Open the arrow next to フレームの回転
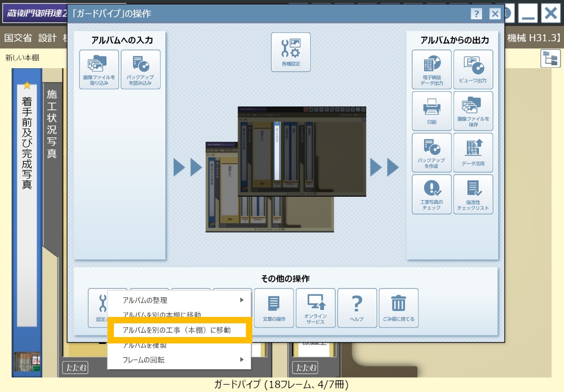This screenshot has width=564, height=392. (x=242, y=360)
